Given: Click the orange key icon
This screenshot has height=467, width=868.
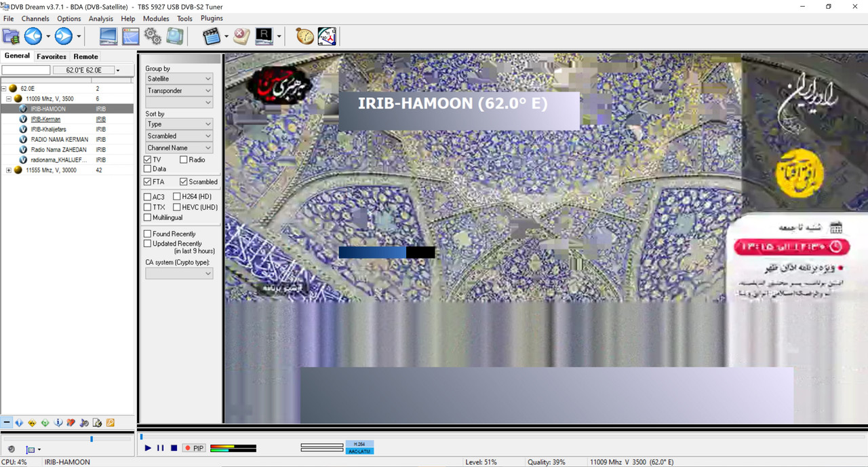Looking at the screenshot, I should [110, 422].
